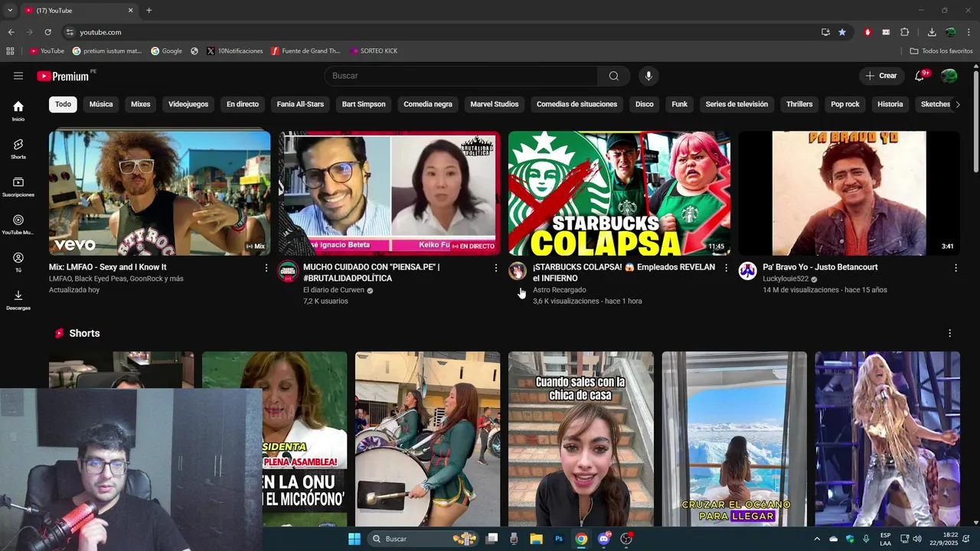
Task: Open Chrome downloads icon
Action: [932, 32]
